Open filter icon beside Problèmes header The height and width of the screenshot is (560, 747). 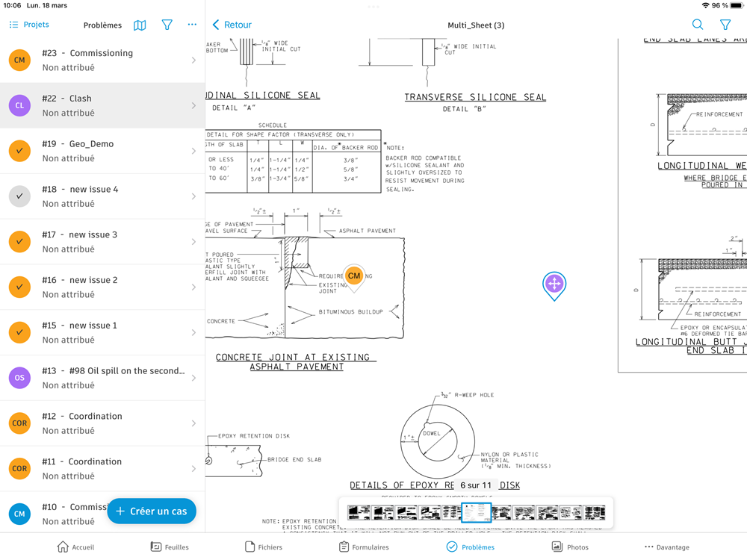coord(167,25)
